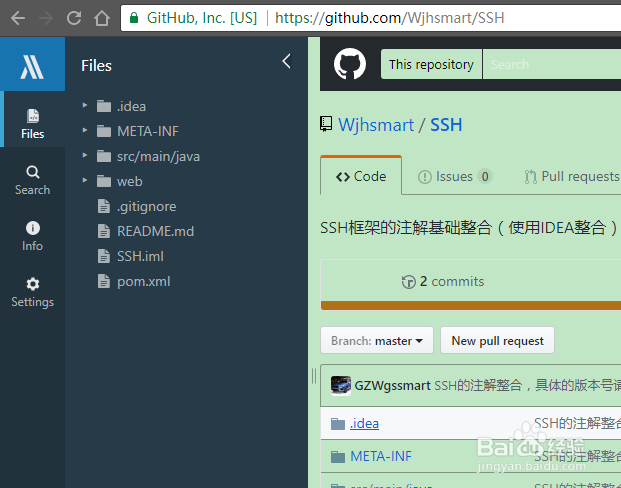Viewport: 621px width, 488px height.
Task: Go back with the browser back arrow
Action: [18, 18]
